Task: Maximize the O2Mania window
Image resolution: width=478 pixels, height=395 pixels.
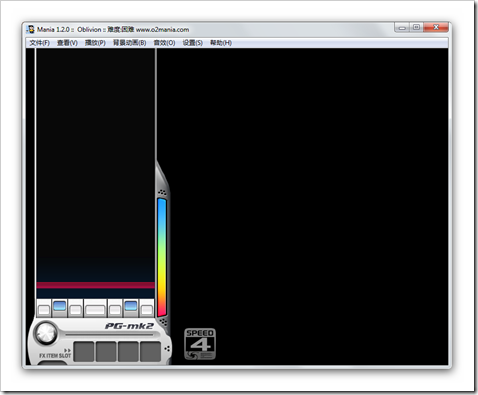Action: point(416,28)
